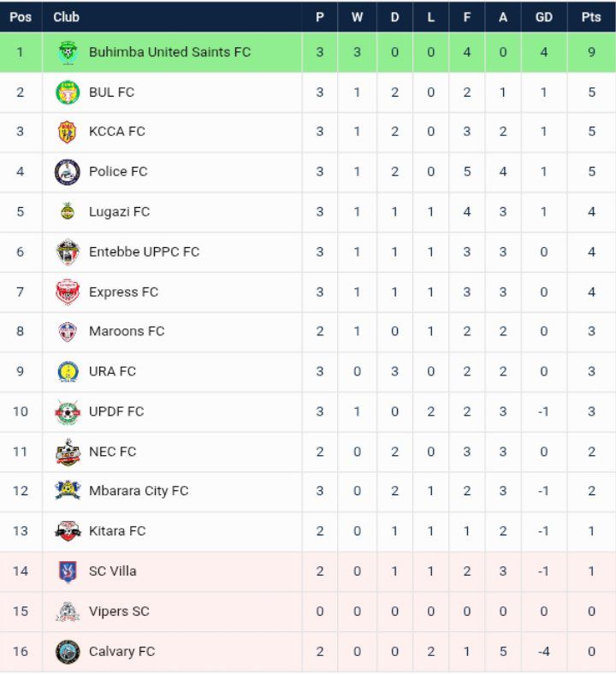Click the Pos column header
This screenshot has height=674, width=616.
21,17
